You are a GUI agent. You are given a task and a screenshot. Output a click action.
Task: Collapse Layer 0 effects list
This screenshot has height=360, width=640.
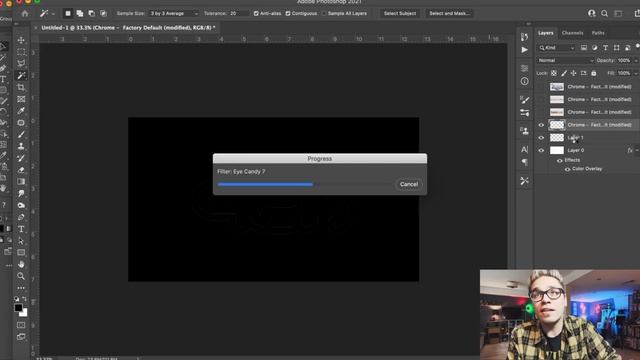click(637, 150)
